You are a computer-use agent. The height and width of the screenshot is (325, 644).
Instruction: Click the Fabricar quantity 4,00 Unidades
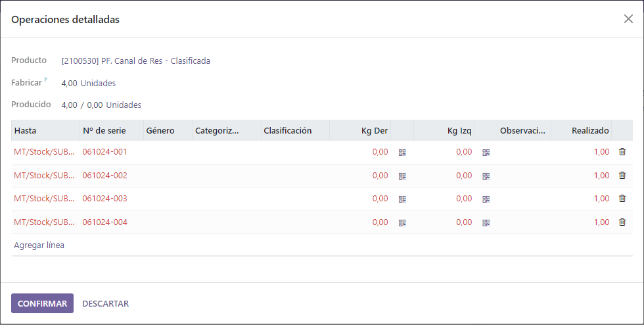pos(88,83)
